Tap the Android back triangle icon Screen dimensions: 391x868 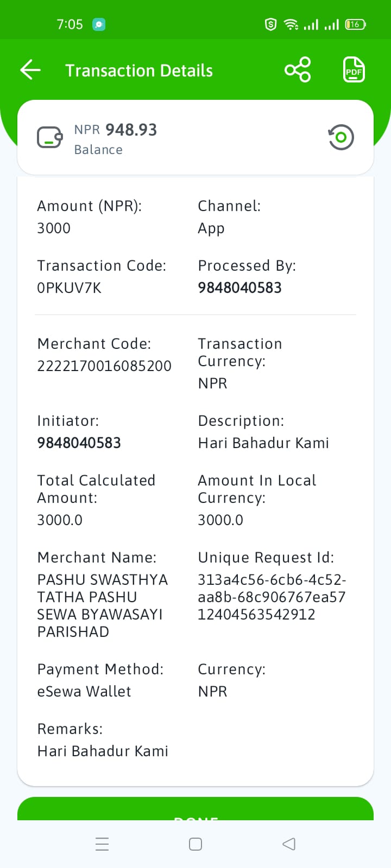(289, 844)
